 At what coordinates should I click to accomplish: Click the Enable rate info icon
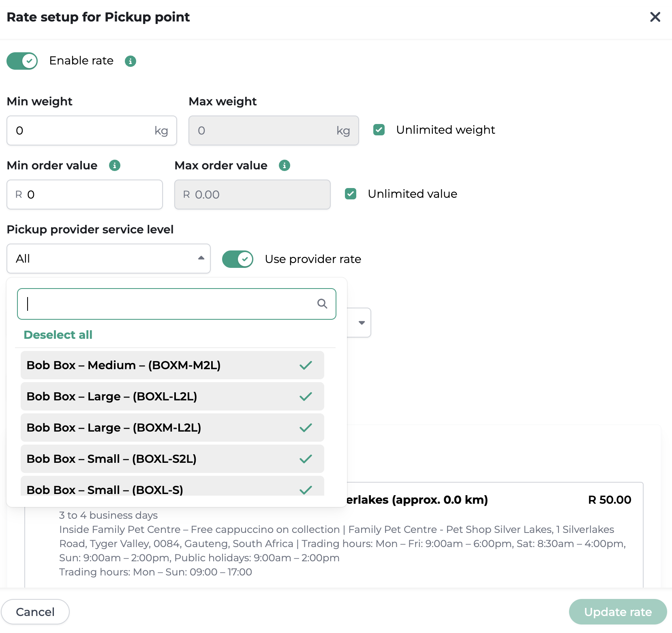[x=130, y=61]
